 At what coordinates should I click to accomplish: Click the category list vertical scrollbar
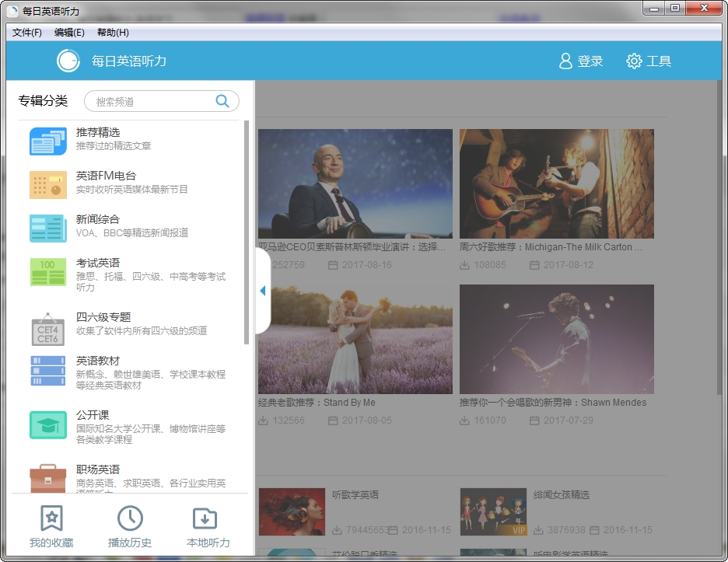(x=247, y=233)
